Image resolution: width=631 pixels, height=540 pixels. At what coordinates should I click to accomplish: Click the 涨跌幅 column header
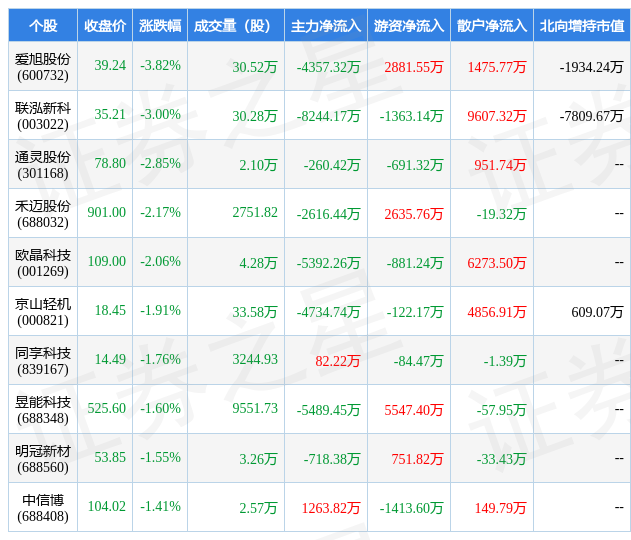tap(160, 26)
